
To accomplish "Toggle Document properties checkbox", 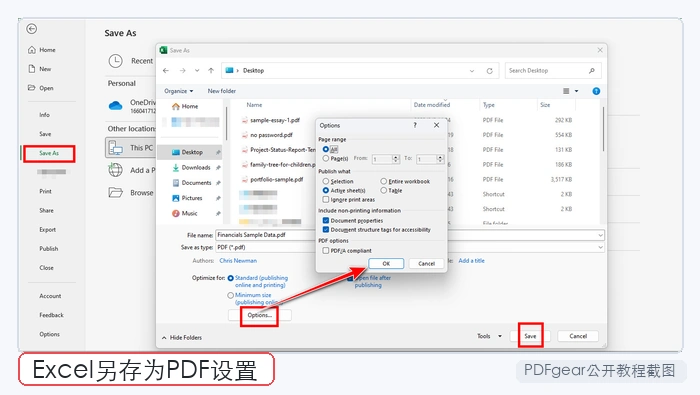I will (326, 220).
